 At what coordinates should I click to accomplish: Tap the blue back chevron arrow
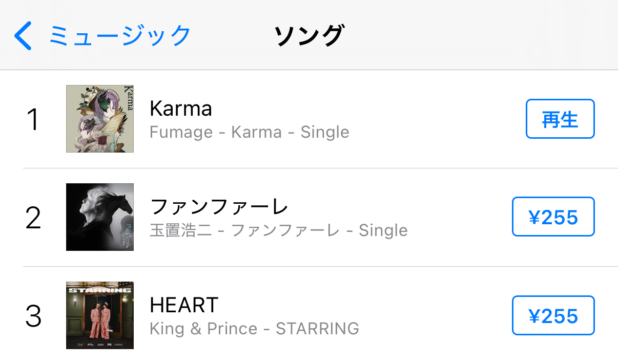tap(24, 36)
